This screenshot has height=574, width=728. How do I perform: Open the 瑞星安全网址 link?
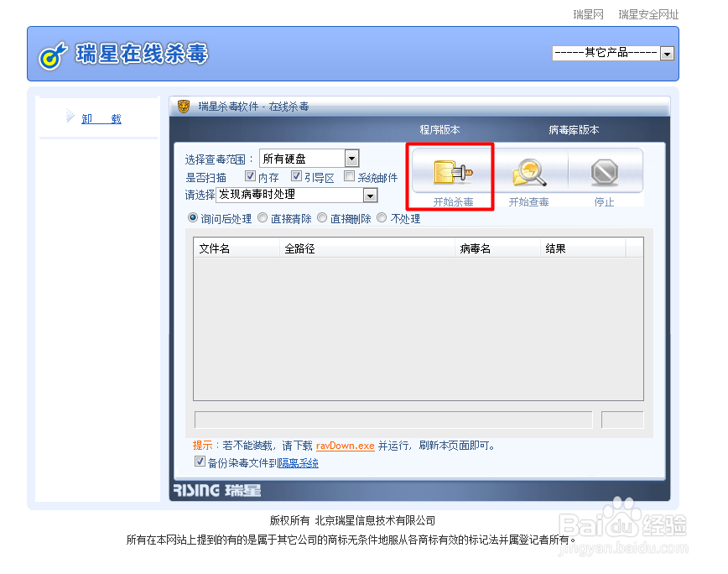(x=648, y=14)
